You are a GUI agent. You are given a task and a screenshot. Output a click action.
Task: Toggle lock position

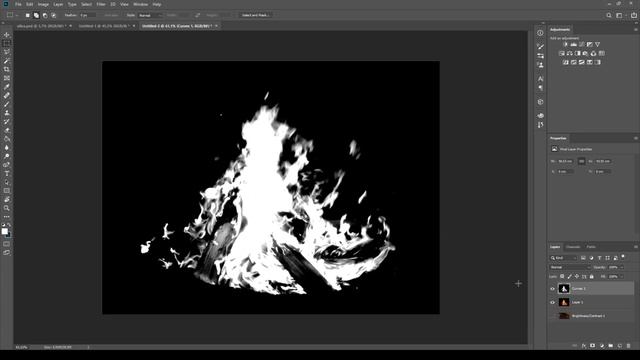tap(577, 276)
